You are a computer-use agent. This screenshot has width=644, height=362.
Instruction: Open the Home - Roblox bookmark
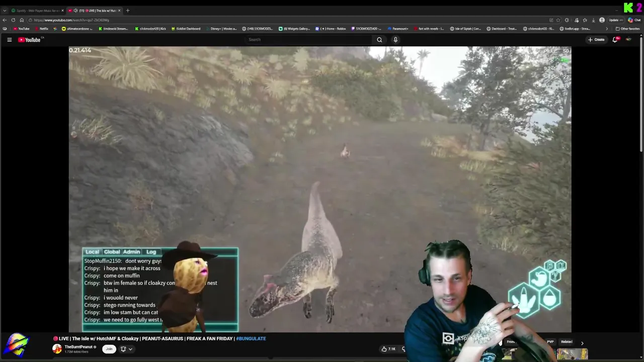pyautogui.click(x=331, y=29)
